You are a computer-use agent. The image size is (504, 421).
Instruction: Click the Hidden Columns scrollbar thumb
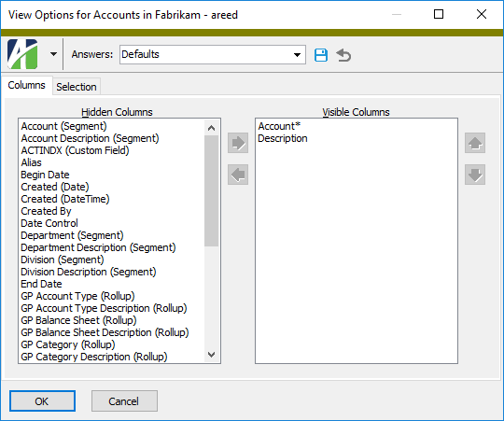pos(211,190)
